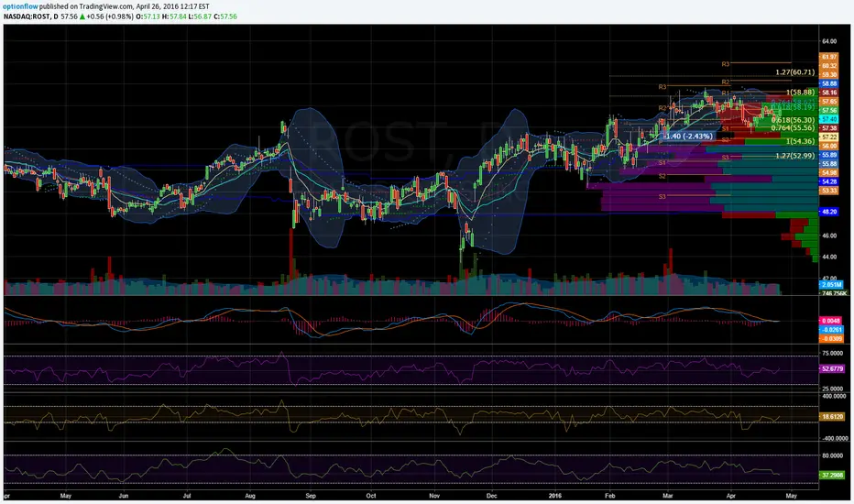Click the 0.764(55.56) Fibonacci label
Screen dimensions: 854x504
click(x=793, y=128)
